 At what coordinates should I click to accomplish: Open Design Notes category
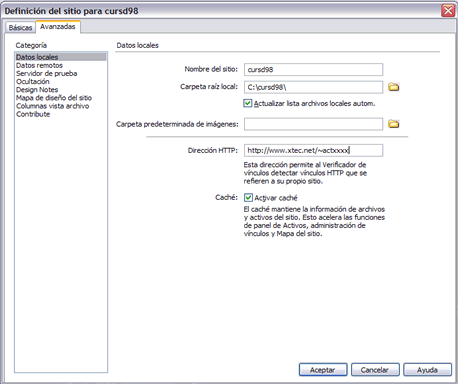37,90
